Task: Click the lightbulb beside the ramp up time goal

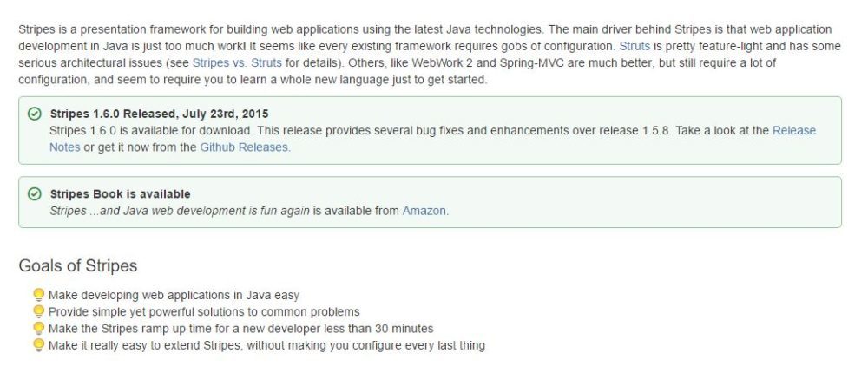Action: pyautogui.click(x=38, y=329)
